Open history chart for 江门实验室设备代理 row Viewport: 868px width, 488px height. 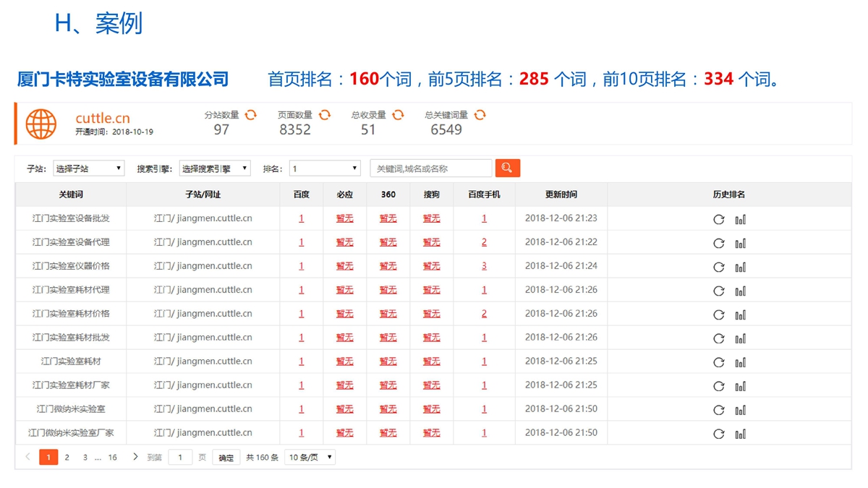point(740,243)
